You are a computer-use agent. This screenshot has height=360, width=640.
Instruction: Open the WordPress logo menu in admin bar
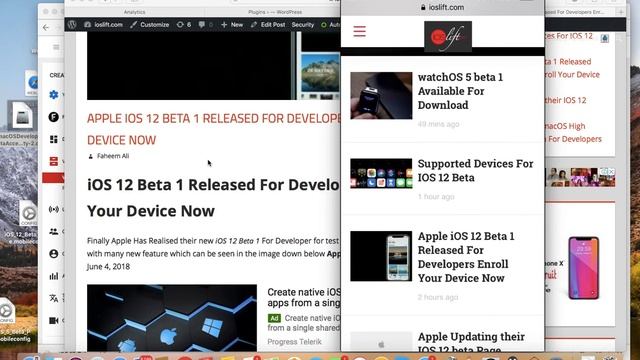[72, 24]
